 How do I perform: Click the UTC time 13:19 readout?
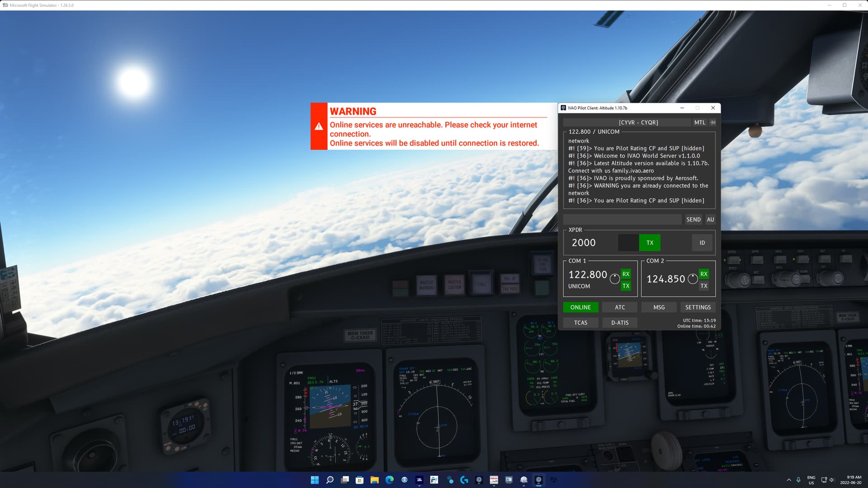[699, 320]
